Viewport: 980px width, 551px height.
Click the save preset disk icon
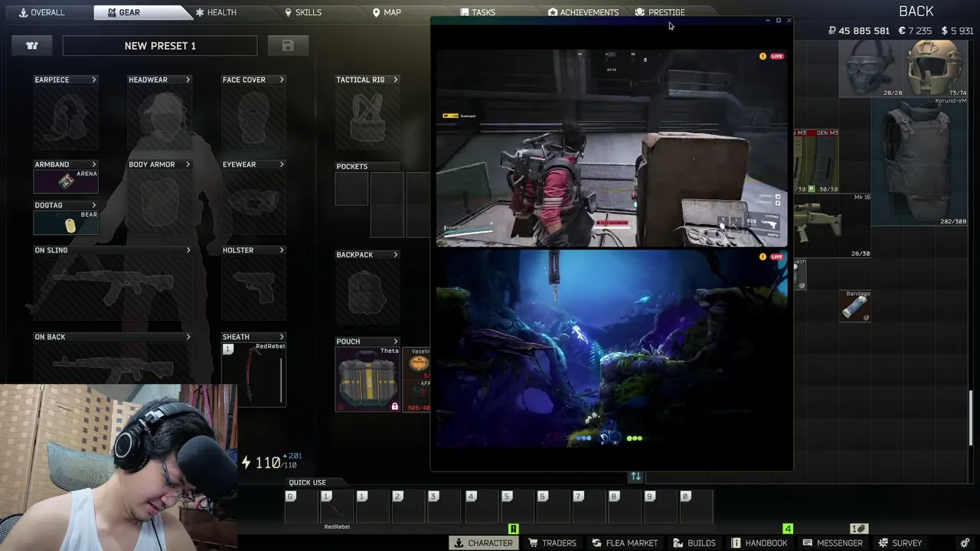click(288, 46)
